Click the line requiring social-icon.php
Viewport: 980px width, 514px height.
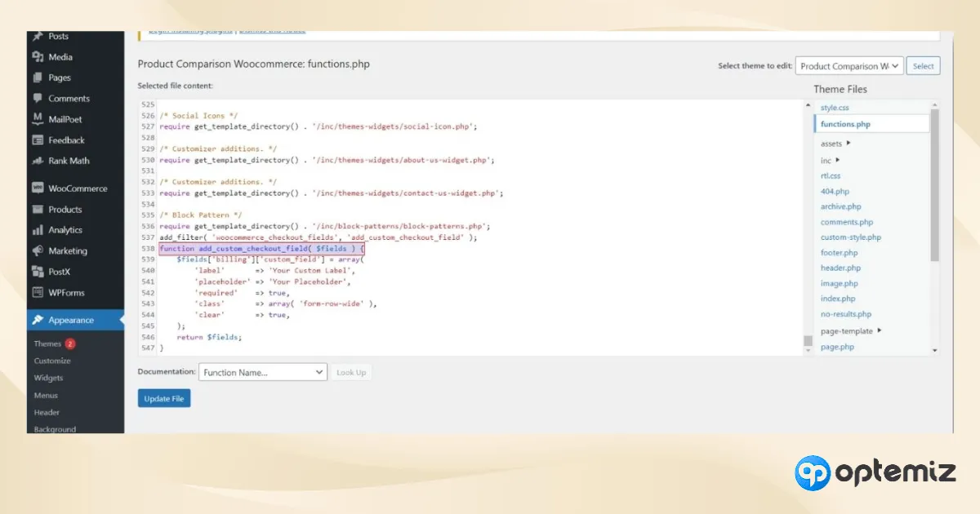click(x=318, y=126)
